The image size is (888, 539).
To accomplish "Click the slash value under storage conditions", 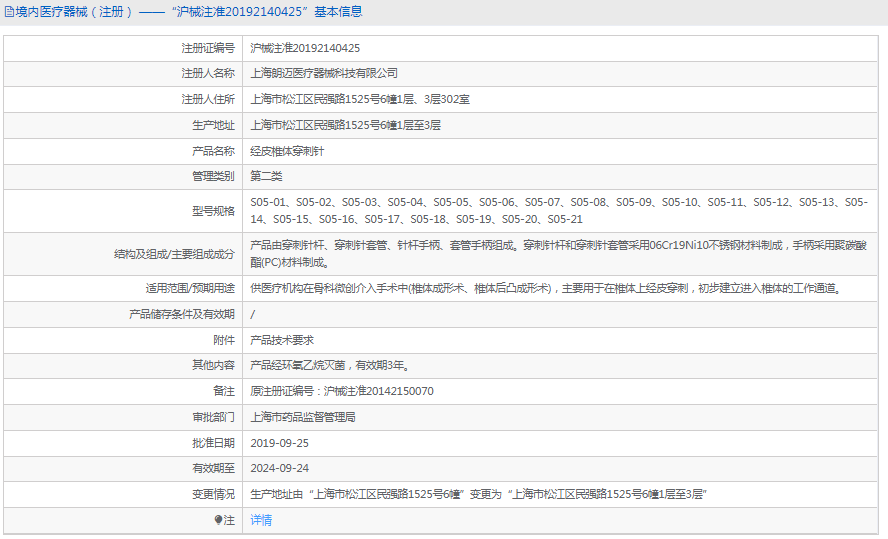I will [253, 314].
